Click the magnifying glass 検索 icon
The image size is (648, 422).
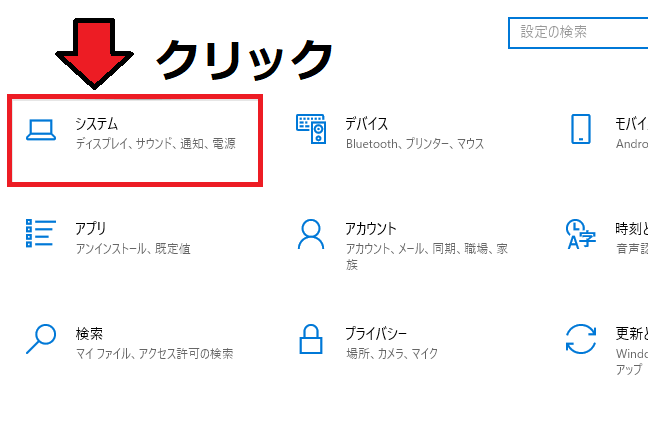click(x=40, y=339)
